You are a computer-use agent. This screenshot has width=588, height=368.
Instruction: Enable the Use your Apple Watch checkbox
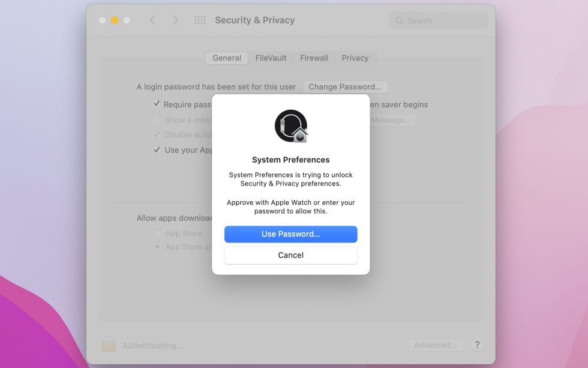[x=157, y=149]
